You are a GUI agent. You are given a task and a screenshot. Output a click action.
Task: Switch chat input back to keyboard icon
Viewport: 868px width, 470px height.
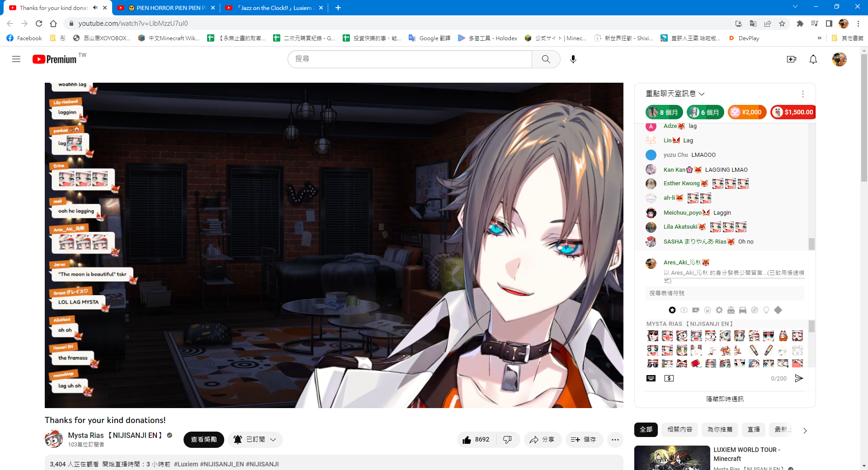pyautogui.click(x=651, y=378)
